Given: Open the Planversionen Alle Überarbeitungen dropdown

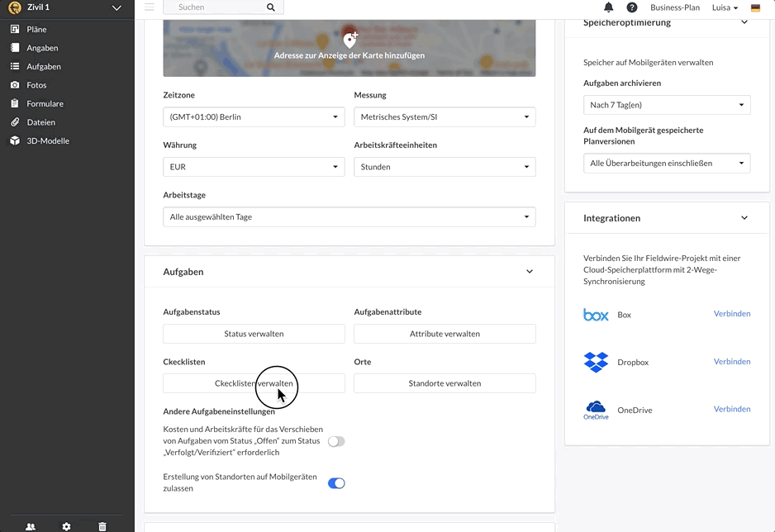Looking at the screenshot, I should pos(667,163).
